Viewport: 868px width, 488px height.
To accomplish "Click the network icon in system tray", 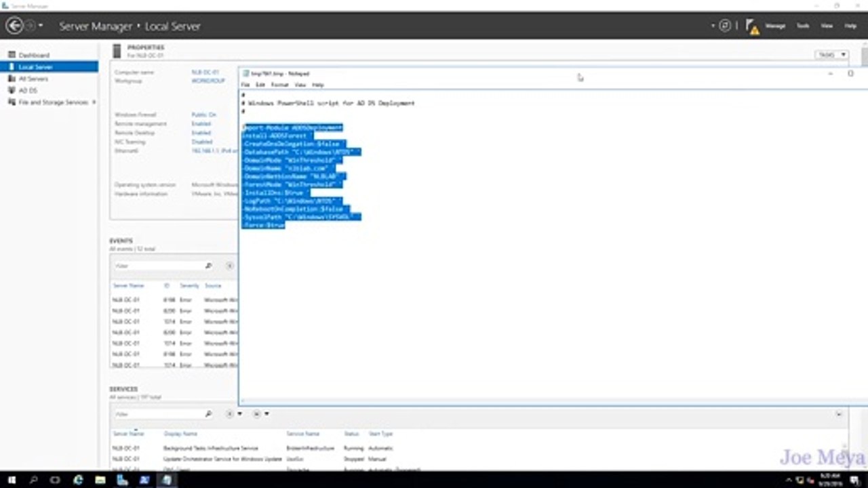I will point(801,480).
